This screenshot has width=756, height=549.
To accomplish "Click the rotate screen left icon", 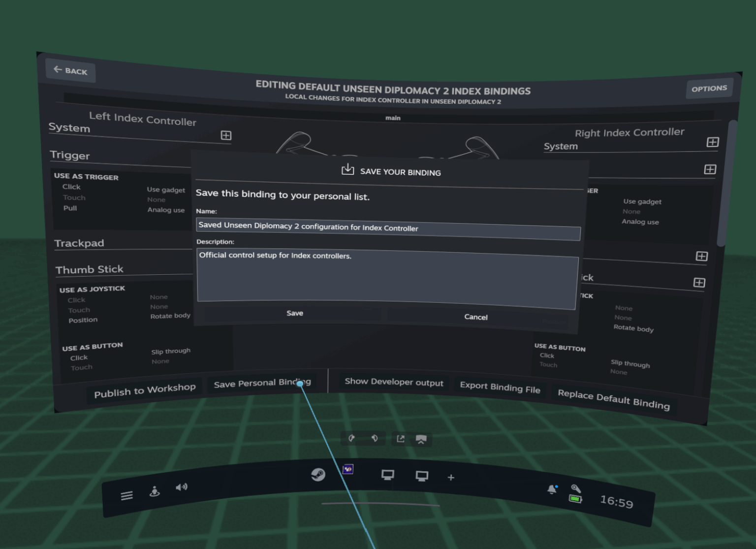I will [351, 438].
